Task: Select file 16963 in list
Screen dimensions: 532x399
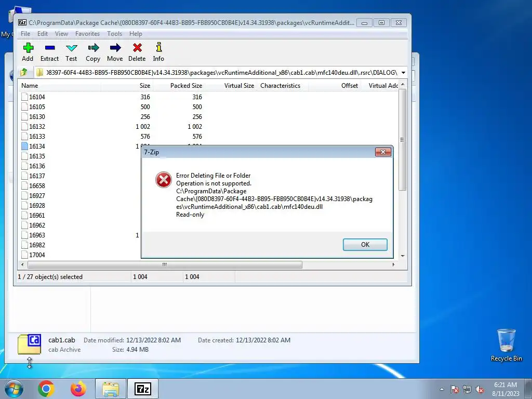Action: tap(37, 235)
